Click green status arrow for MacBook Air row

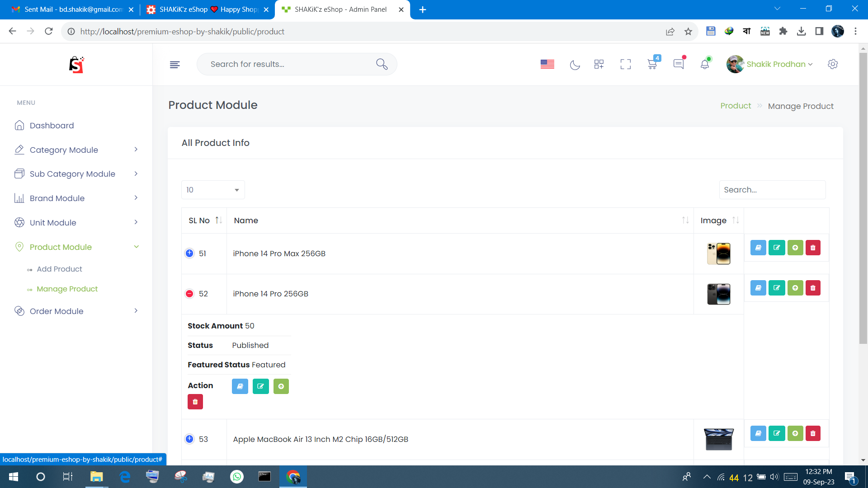click(795, 433)
